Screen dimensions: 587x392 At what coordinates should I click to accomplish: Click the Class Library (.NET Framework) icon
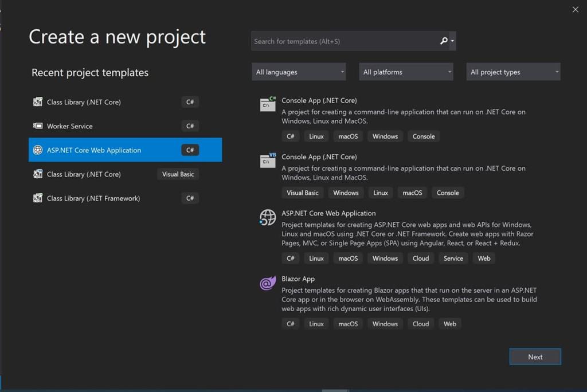pos(38,198)
